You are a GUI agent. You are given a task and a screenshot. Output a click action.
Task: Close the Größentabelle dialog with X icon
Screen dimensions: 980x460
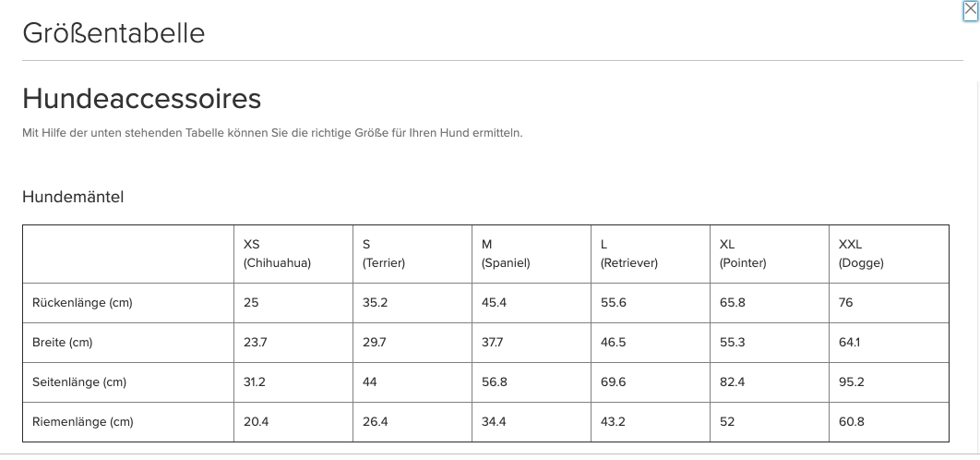point(970,10)
